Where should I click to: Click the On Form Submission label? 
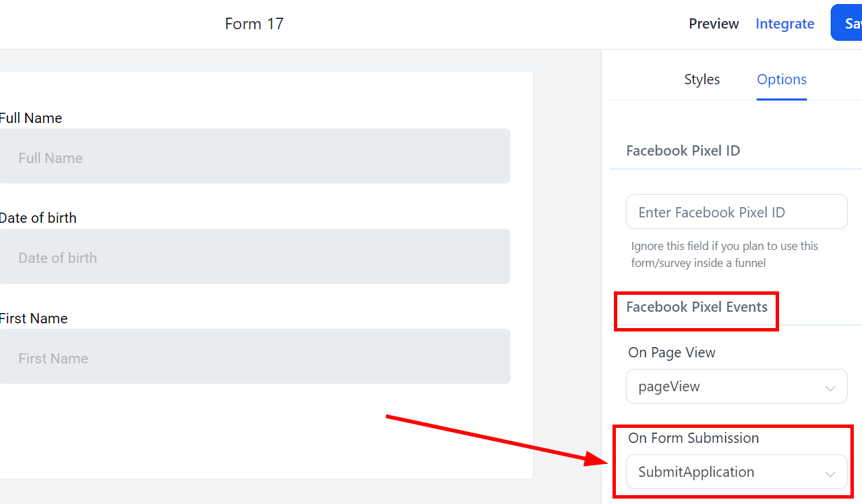[693, 438]
